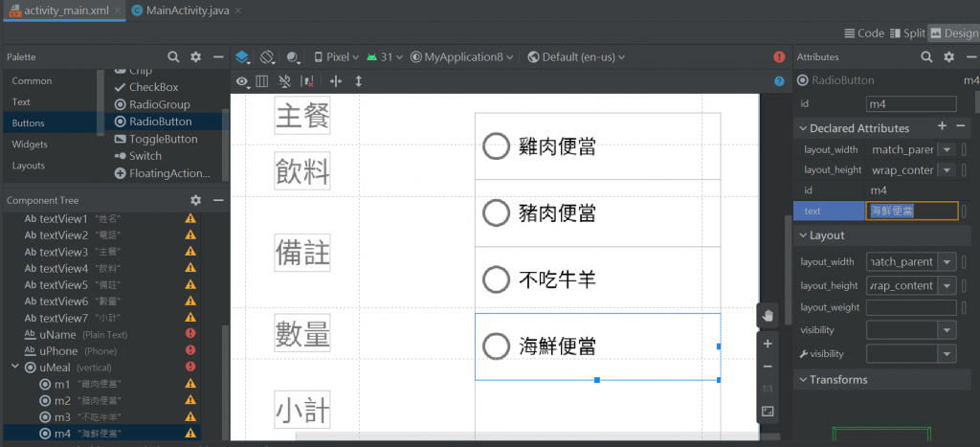The width and height of the screenshot is (980, 447).
Task: Open the Pixel device dropdown
Action: [x=336, y=56]
